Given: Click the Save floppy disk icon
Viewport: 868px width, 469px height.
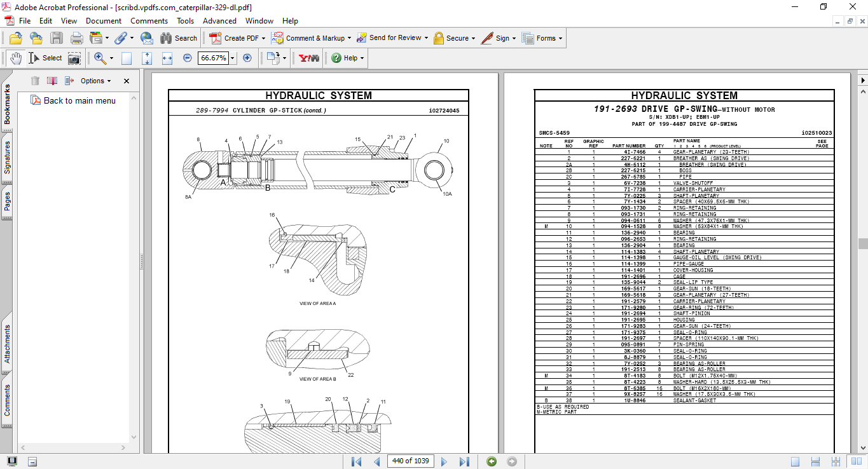Looking at the screenshot, I should coord(56,38).
